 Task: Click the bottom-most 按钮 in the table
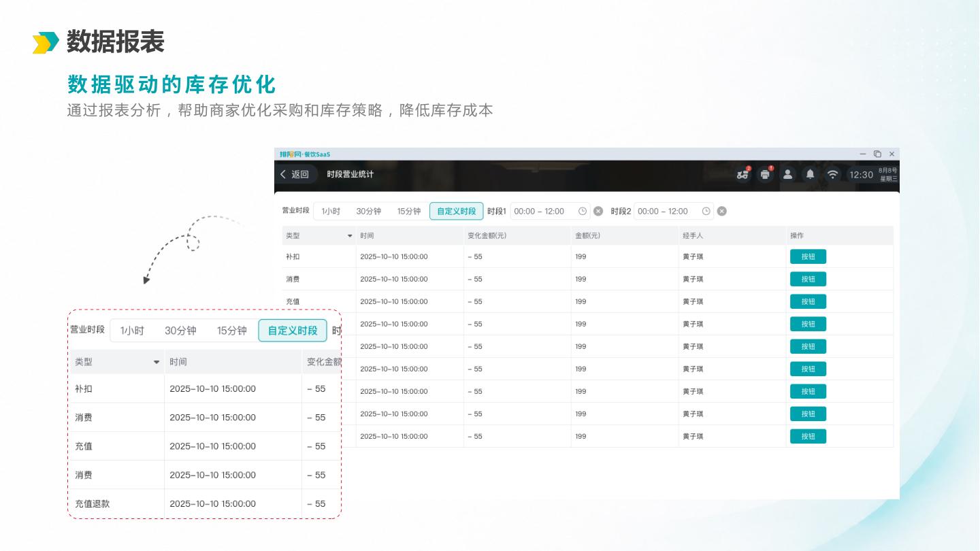coord(808,436)
